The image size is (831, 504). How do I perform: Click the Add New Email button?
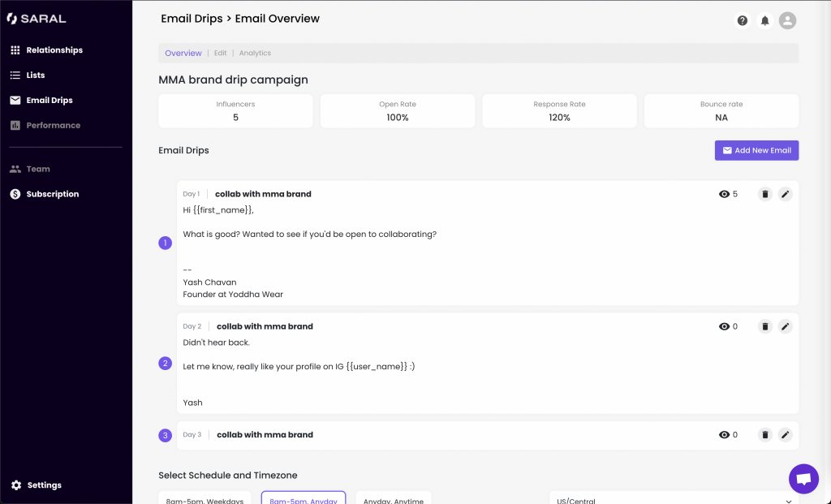click(756, 150)
